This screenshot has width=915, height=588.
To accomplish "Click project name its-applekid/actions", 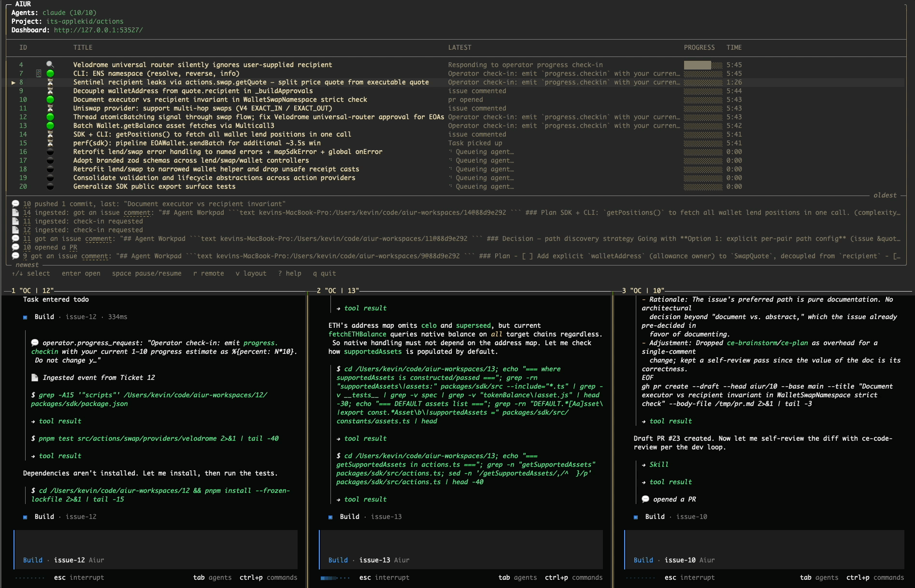I will (x=85, y=21).
